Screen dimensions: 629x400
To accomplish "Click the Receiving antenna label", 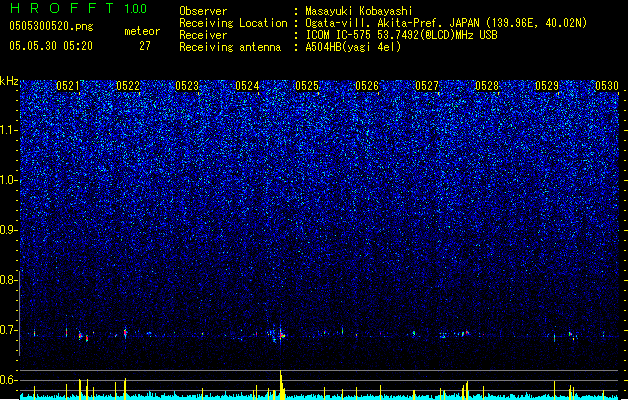I will click(230, 47).
